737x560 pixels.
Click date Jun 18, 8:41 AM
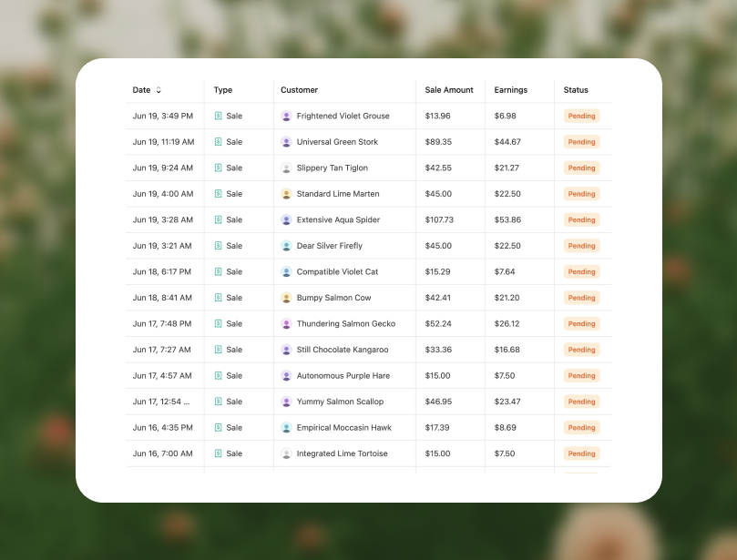[162, 298]
